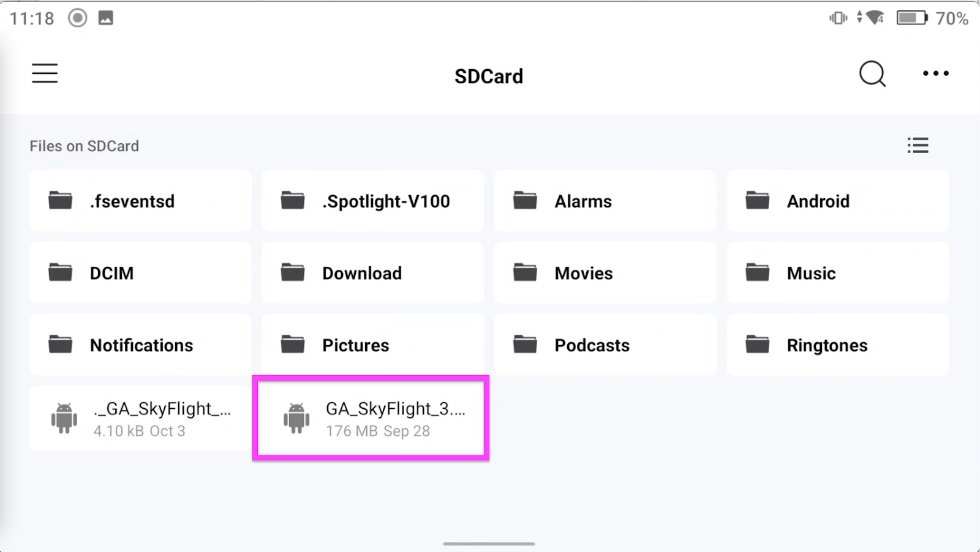Open the DCIM folder
Viewport: 980px width, 552px height.
140,273
